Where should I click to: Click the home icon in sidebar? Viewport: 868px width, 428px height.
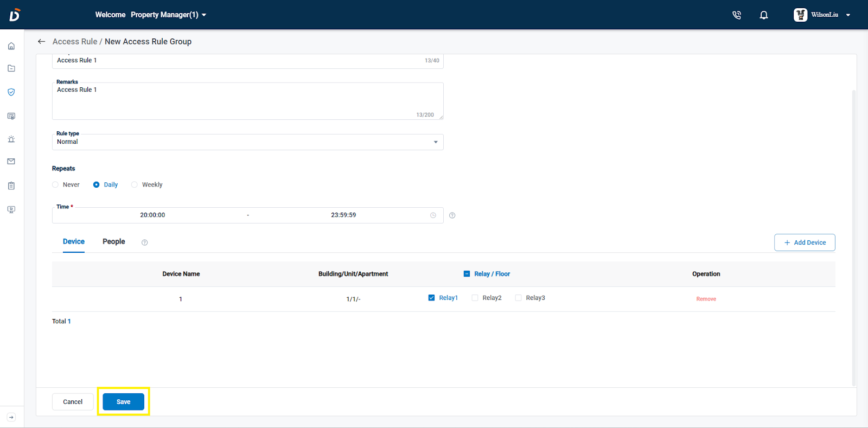click(x=11, y=46)
